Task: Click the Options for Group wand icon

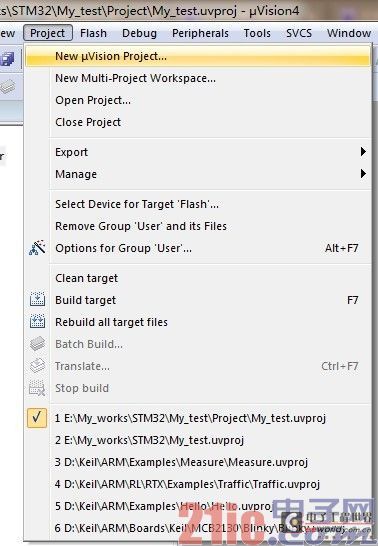Action: pyautogui.click(x=37, y=248)
